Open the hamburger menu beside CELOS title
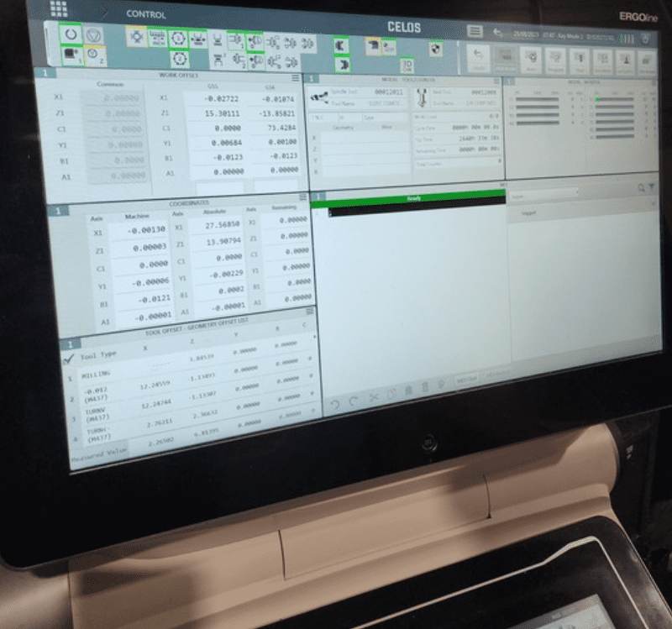 (x=475, y=31)
